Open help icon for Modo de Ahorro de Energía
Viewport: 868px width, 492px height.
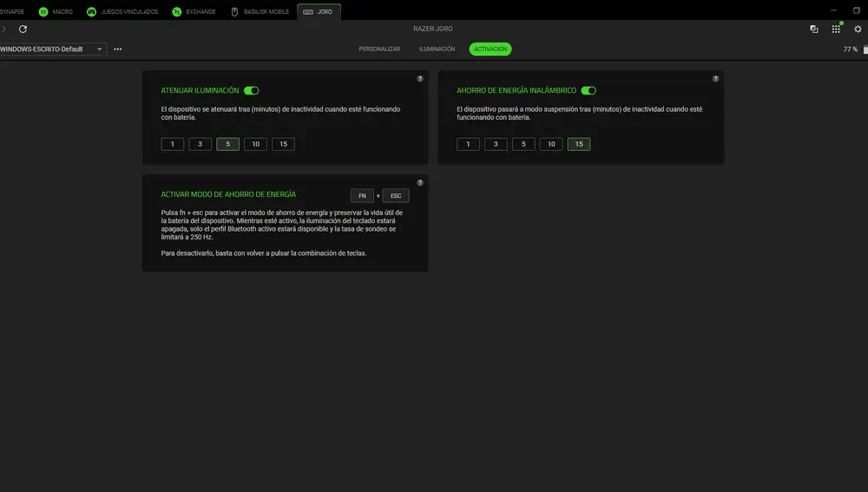click(420, 182)
